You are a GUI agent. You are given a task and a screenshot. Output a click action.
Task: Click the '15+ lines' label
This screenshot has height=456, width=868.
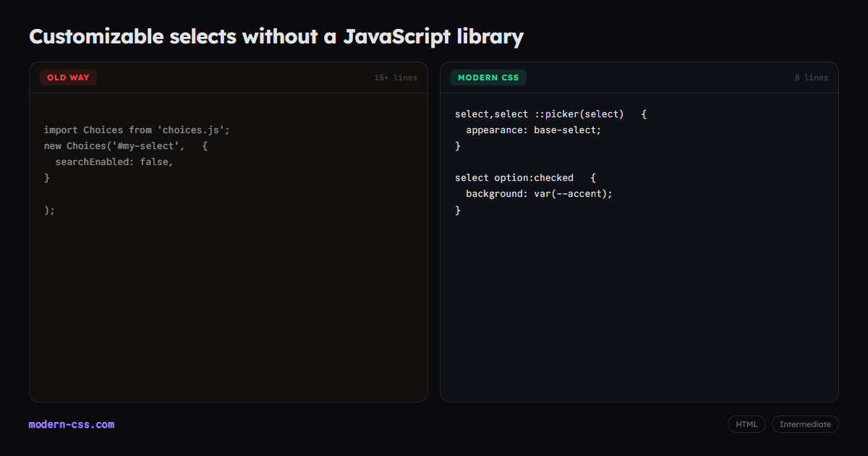[396, 77]
